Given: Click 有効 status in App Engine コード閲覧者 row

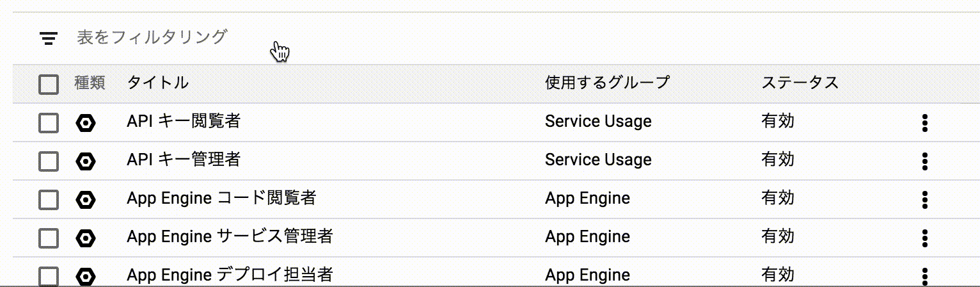Looking at the screenshot, I should (778, 198).
